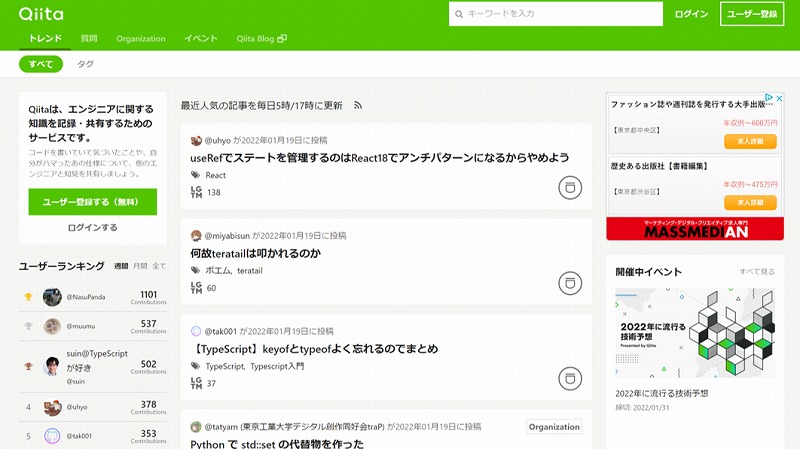The image size is (800, 449).
Task: Switch to the タグ filter
Action: pos(85,64)
